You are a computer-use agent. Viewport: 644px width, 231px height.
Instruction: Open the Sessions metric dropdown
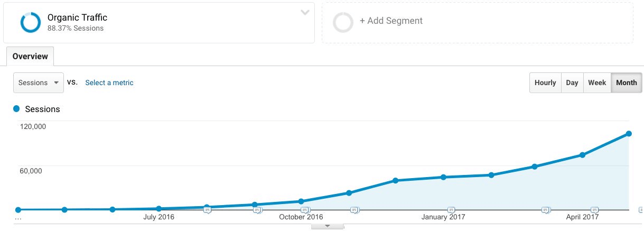[39, 82]
